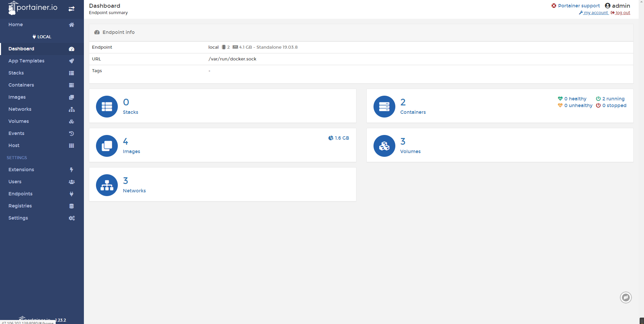Open the Images tile icon
The width and height of the screenshot is (644, 324).
pyautogui.click(x=107, y=146)
